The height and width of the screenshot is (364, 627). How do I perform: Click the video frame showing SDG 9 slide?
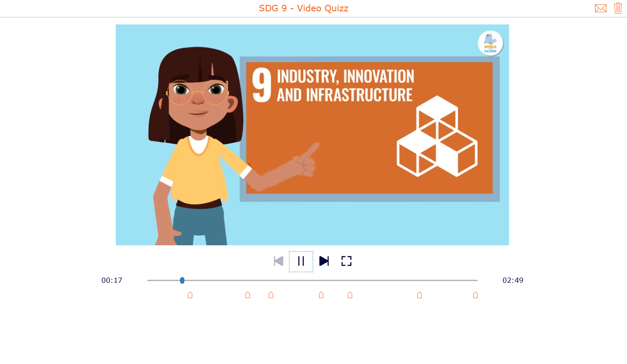(312, 134)
